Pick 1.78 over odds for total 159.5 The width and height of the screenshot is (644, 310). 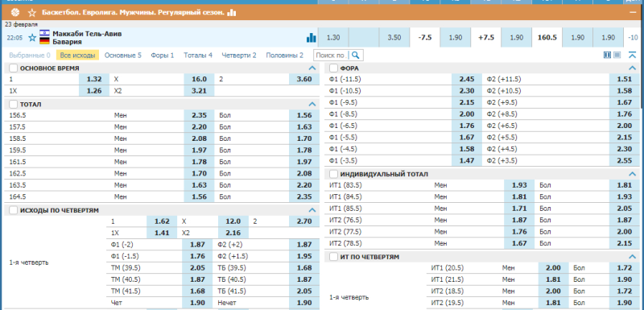coord(304,151)
